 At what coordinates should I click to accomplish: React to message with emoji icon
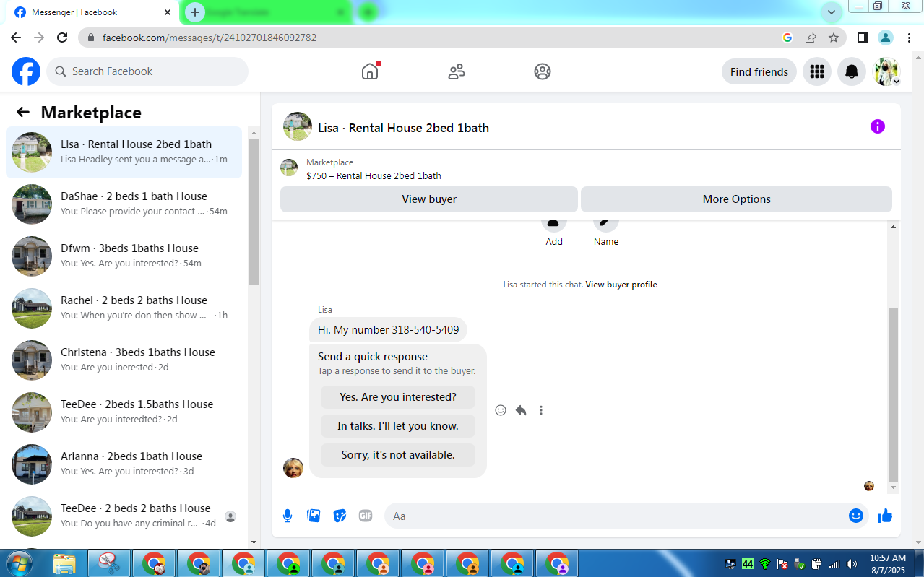pos(501,410)
